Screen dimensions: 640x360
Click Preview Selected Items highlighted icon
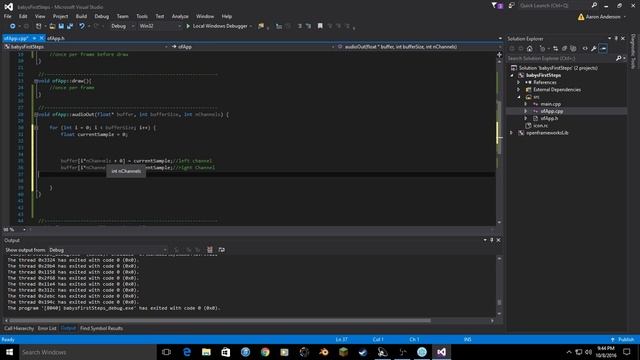603,49
